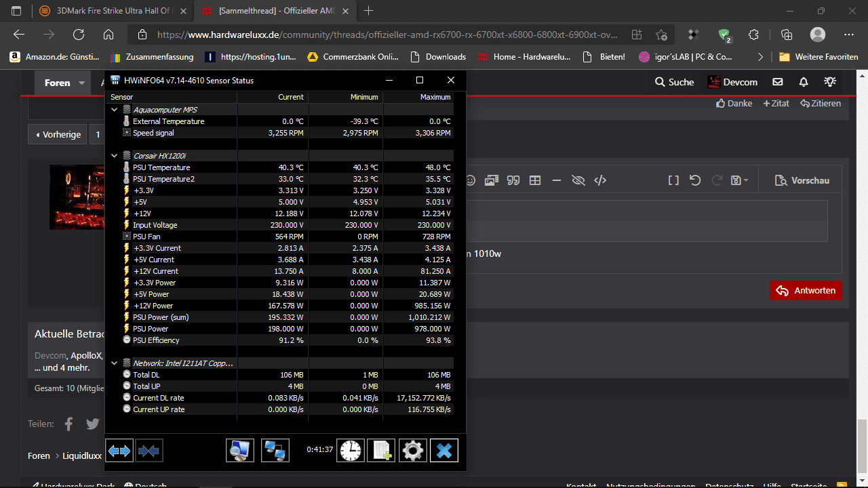Insert quote with editor quotation icon

(513, 180)
